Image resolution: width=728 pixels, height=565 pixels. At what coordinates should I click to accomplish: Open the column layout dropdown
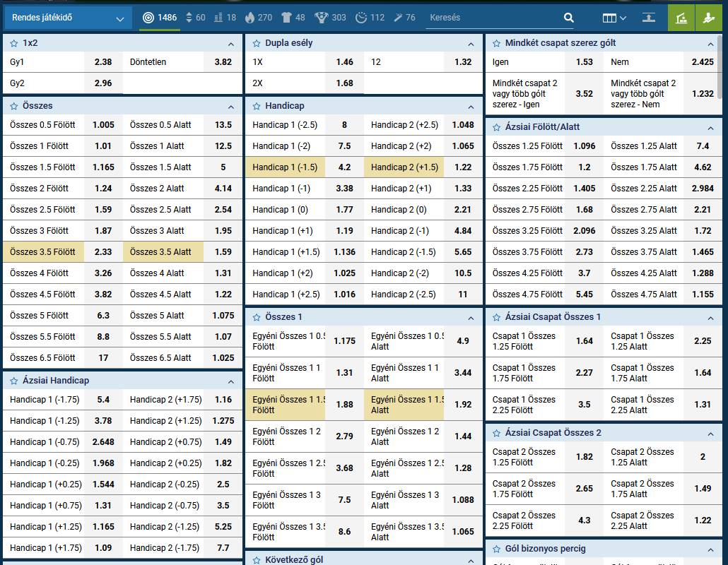coord(614,18)
